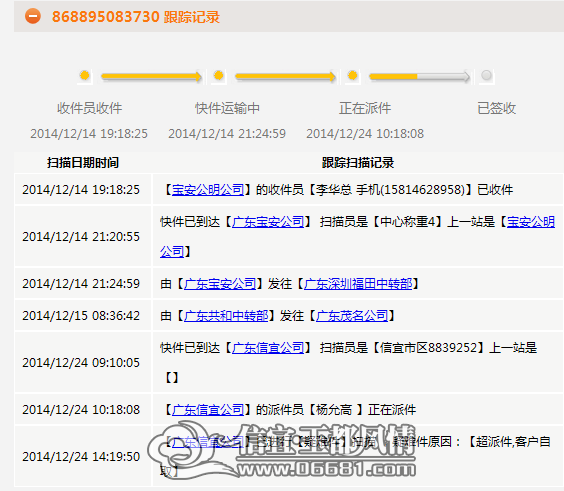Open 广东茂名公司 link
564x491 pixels.
pos(352,316)
